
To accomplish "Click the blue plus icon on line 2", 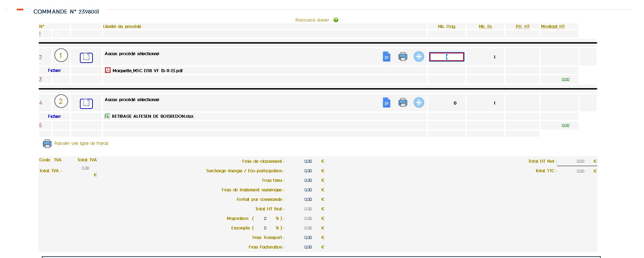I will 419,57.
